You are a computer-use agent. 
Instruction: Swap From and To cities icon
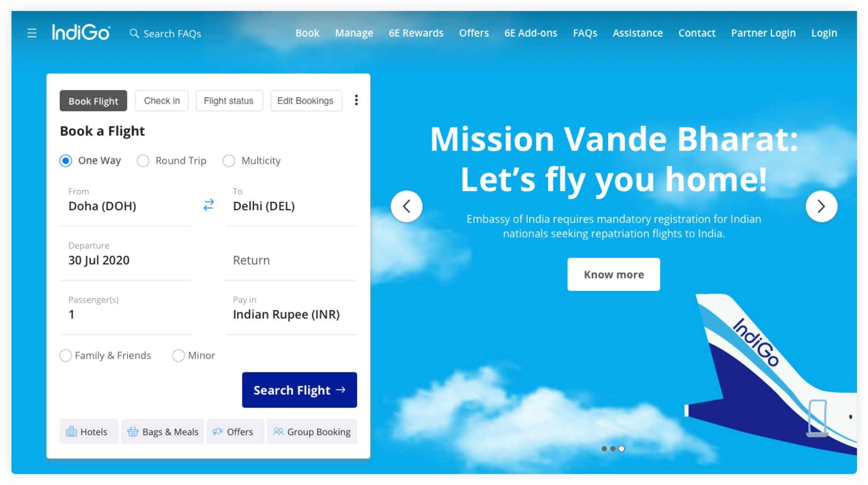(209, 205)
